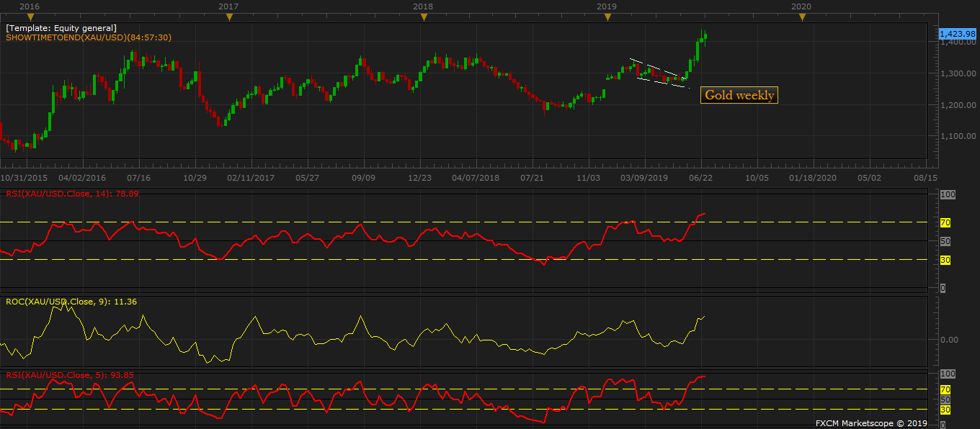The height and width of the screenshot is (429, 980).
Task: Click the 30 level tag in RSI 5 pane
Action: pos(945,410)
